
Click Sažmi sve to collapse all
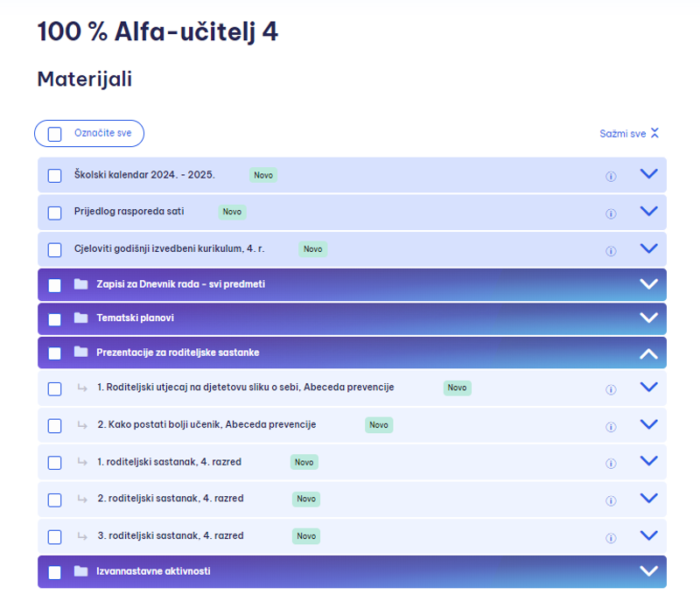pyautogui.click(x=629, y=134)
